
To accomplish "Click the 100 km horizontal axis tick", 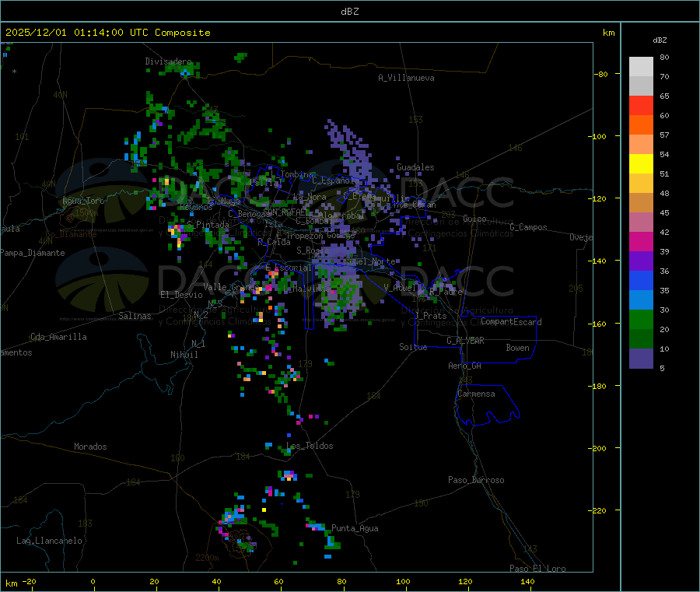I will pos(403,581).
